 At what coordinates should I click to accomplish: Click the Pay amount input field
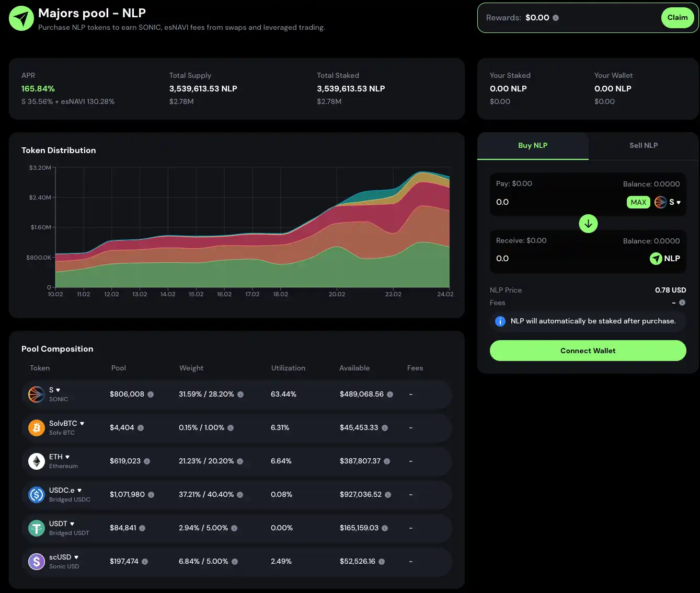click(x=554, y=202)
